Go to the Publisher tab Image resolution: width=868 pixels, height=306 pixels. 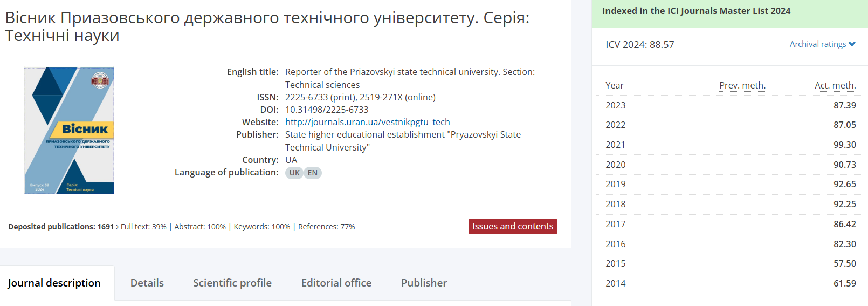click(x=424, y=283)
